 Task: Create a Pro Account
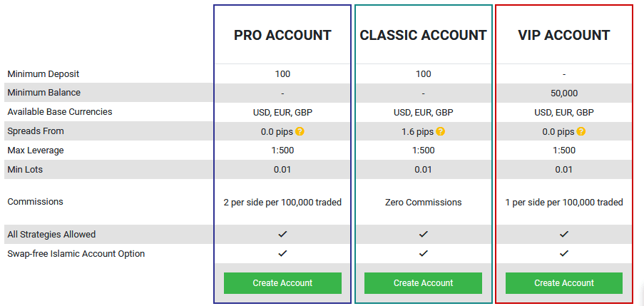[x=282, y=283]
